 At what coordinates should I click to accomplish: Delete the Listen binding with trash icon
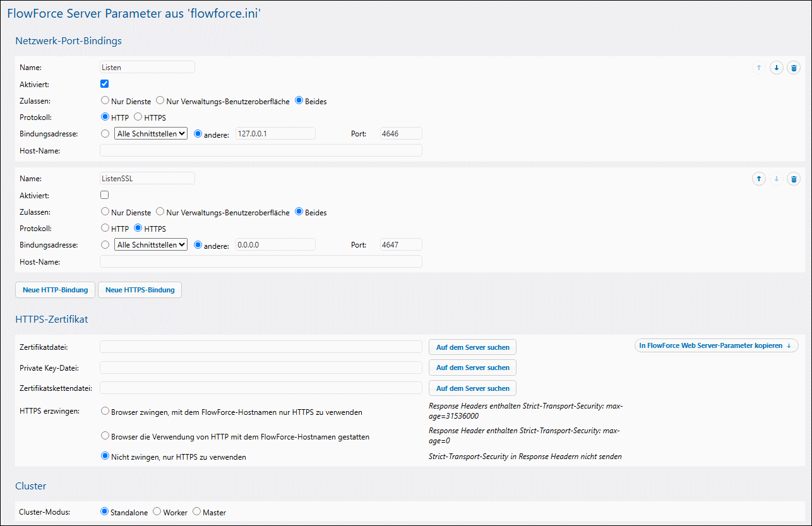tap(794, 68)
